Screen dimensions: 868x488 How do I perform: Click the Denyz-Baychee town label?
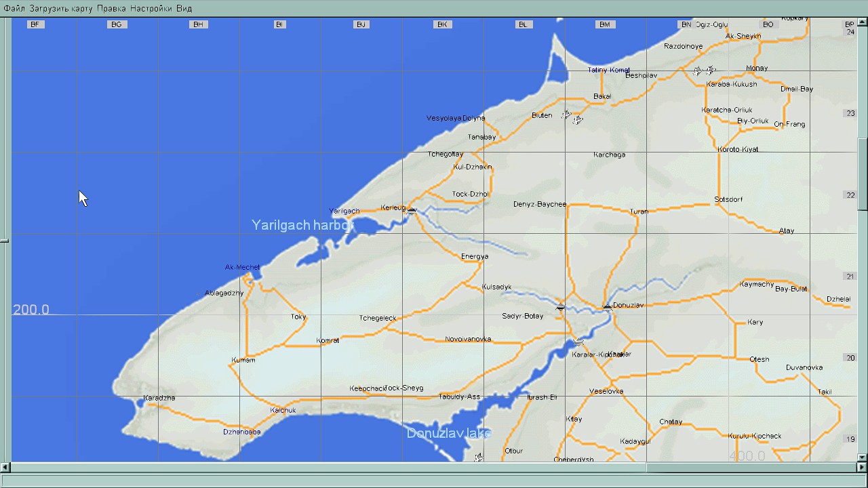[539, 204]
